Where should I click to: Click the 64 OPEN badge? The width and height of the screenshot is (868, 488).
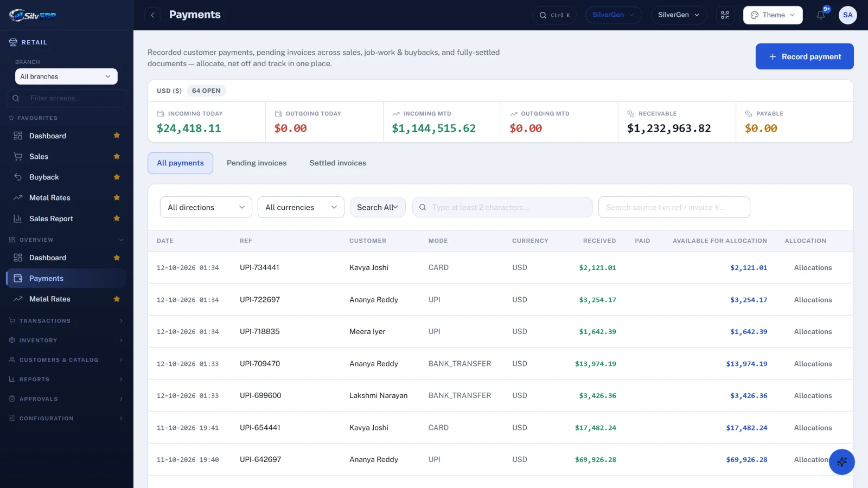(206, 91)
